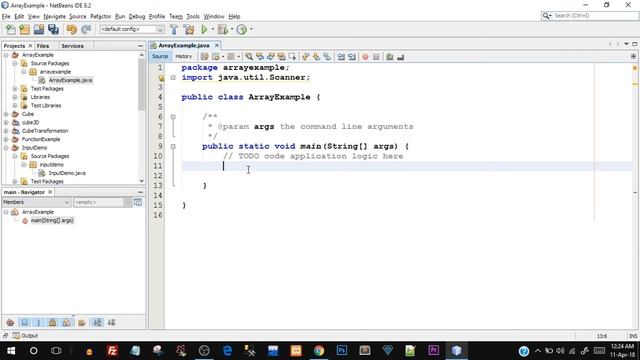Open the Members dropdown in Navigator
This screenshot has width=640, height=360.
tap(36, 202)
